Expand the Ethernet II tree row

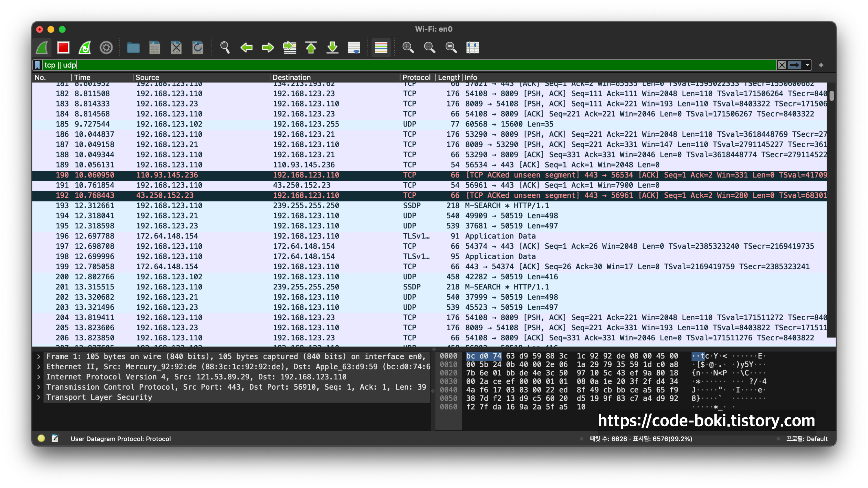tap(39, 367)
